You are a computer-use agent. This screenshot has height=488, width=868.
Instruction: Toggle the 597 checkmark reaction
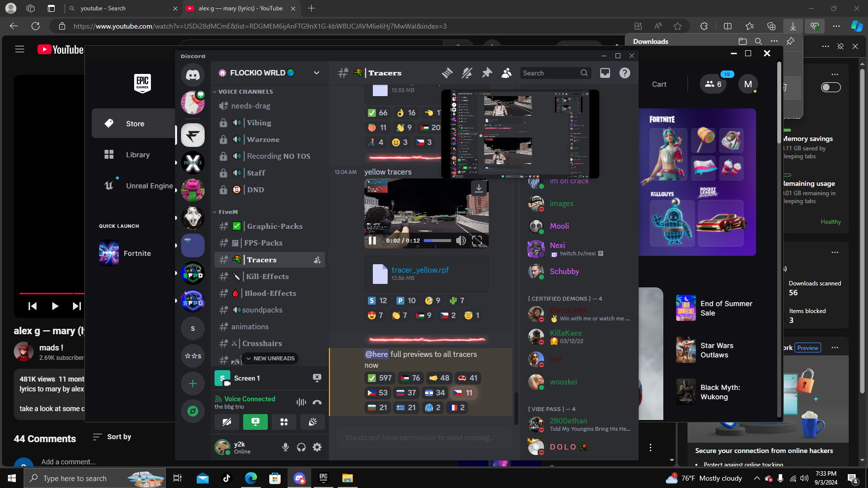pyautogui.click(x=380, y=378)
